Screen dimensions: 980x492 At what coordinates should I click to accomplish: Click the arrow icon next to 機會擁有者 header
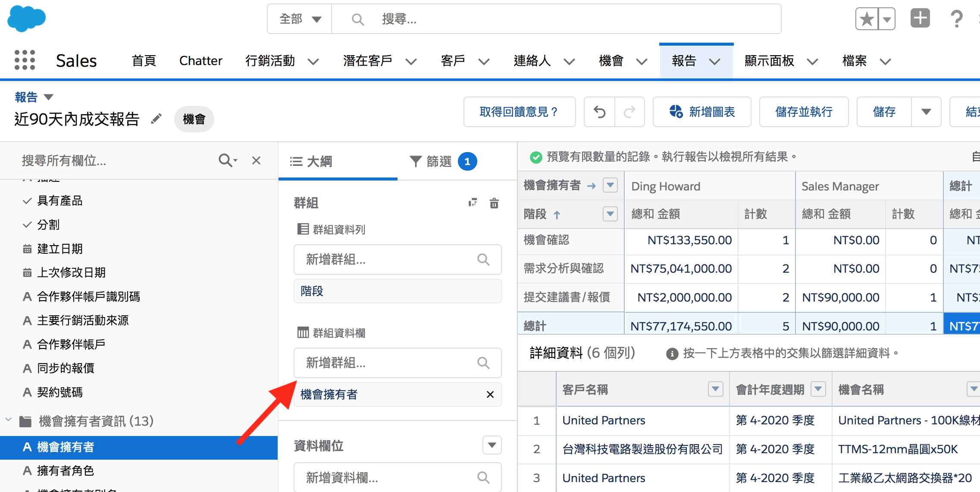[x=592, y=186]
